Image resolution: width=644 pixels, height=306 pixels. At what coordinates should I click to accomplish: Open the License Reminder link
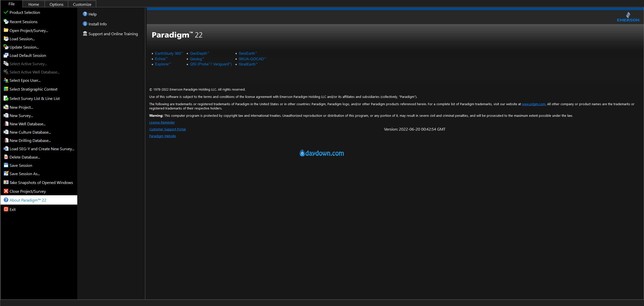click(x=162, y=123)
